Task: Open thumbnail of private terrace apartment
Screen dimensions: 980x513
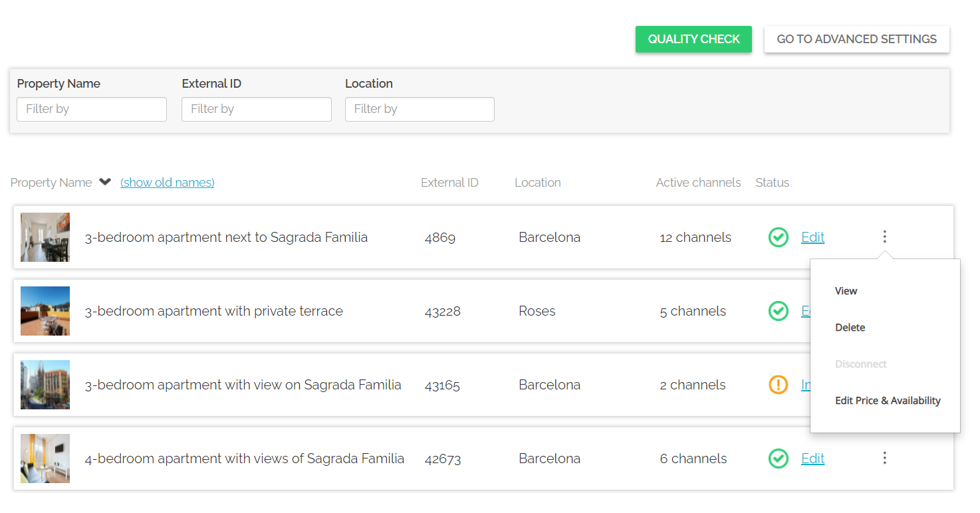Action: point(45,311)
